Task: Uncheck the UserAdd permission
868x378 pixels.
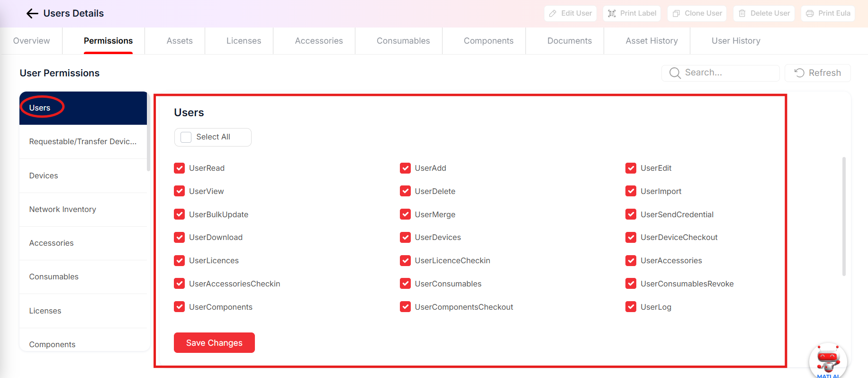Action: [405, 168]
